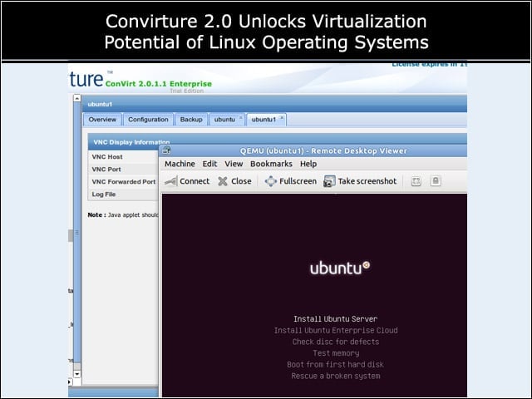Click the scaling icon in viewer toolbar

click(x=416, y=181)
